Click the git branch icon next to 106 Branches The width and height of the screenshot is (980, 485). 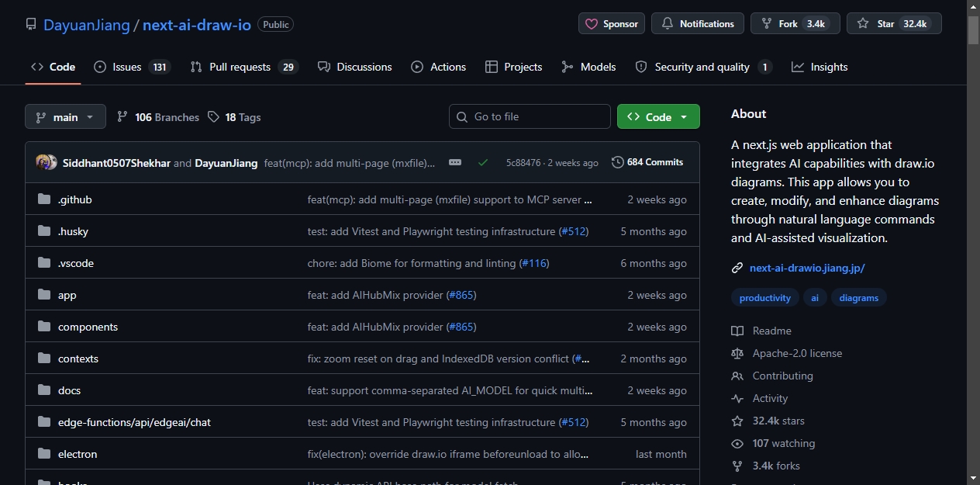point(122,117)
